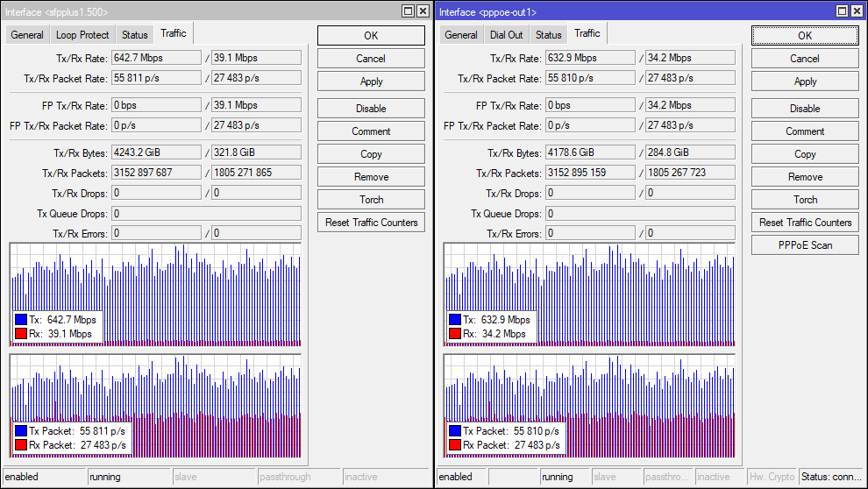Remove the sfpplus1.500 interface
868x489 pixels.
371,177
